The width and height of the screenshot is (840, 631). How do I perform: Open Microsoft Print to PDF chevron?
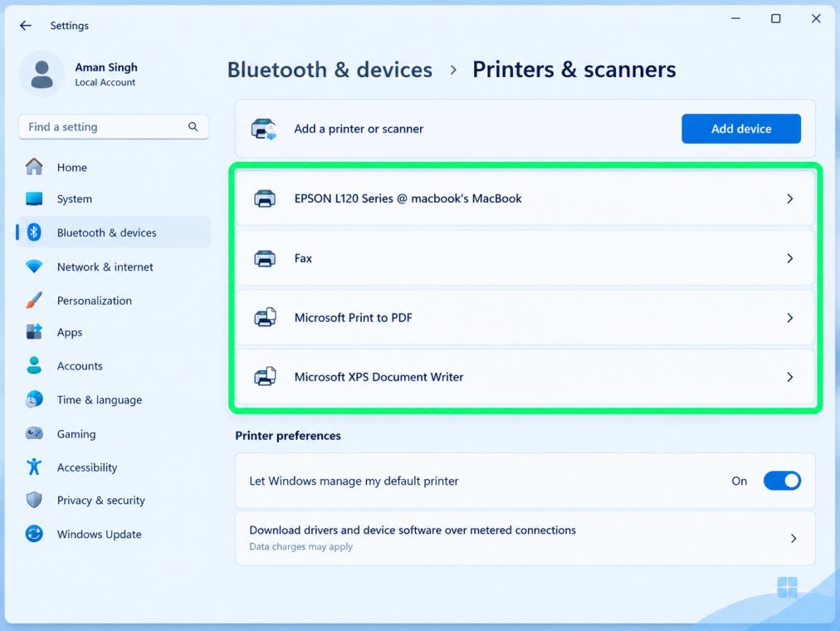(789, 318)
